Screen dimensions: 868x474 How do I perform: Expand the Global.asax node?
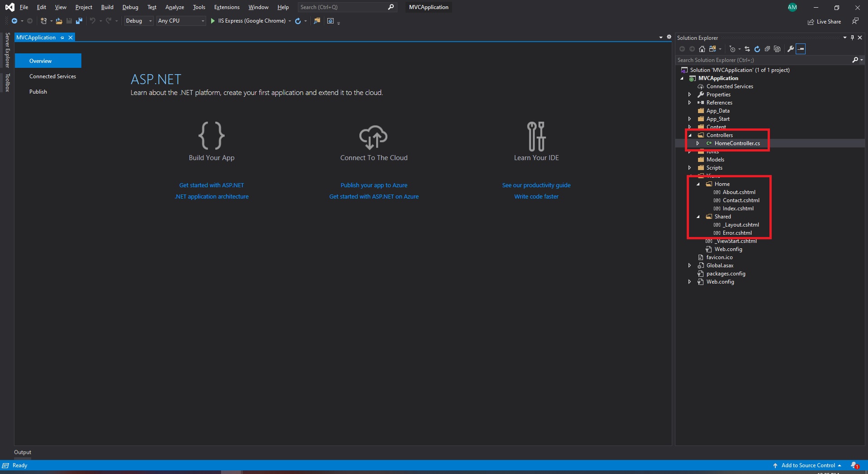point(689,265)
